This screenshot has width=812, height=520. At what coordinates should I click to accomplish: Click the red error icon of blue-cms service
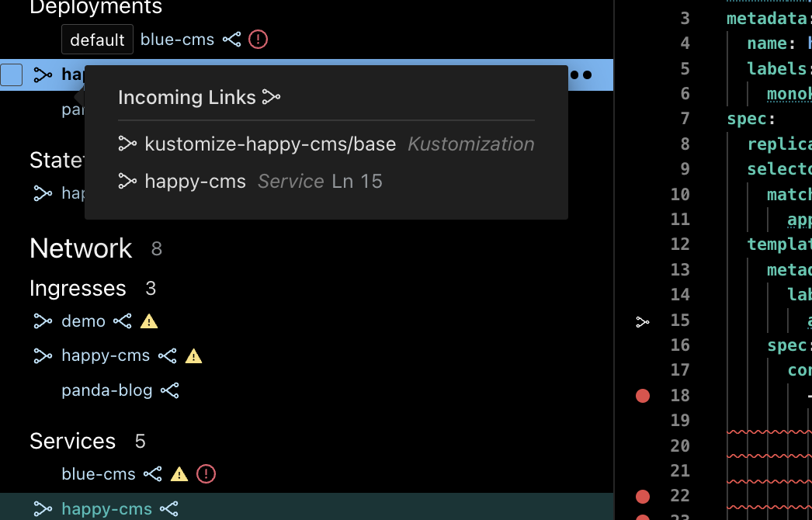tap(206, 474)
